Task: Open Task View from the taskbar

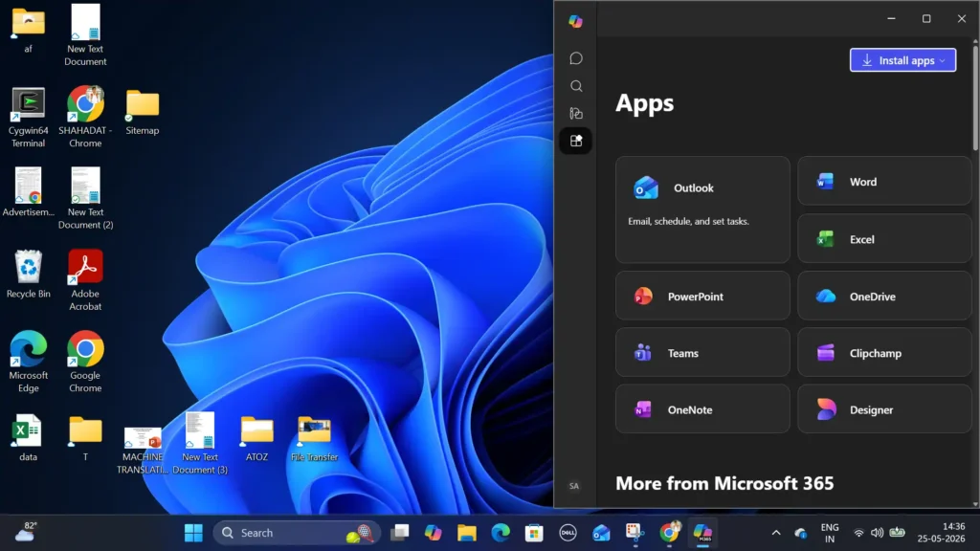Action: 400,533
